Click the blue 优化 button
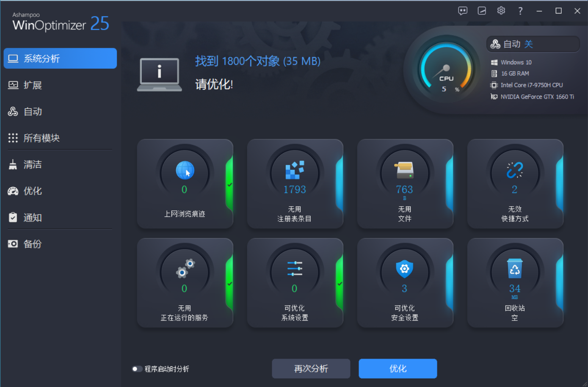Image resolution: width=588 pixels, height=387 pixels. point(398,369)
